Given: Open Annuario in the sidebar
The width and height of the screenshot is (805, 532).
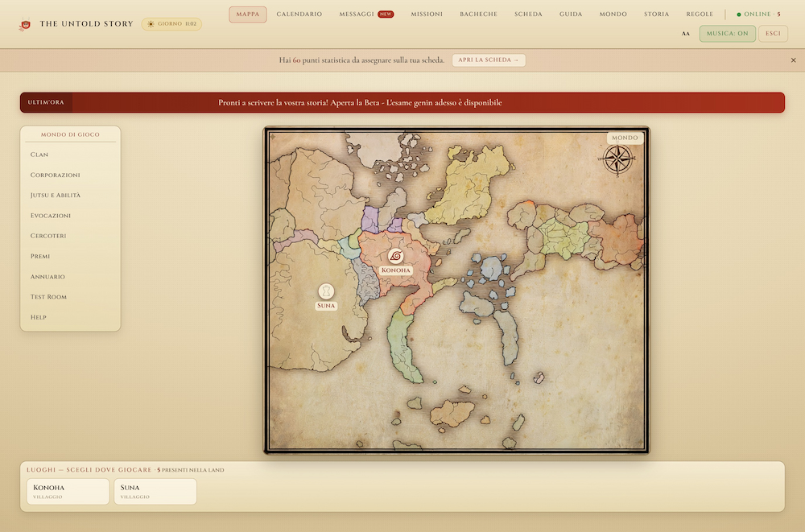Looking at the screenshot, I should click(x=70, y=277).
